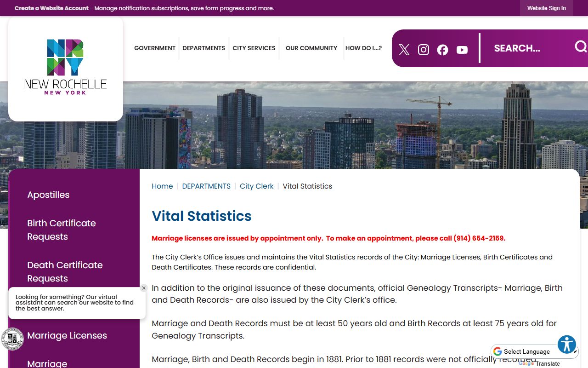
Task: Open Death Certificate Requests sidebar link
Action: click(x=65, y=271)
